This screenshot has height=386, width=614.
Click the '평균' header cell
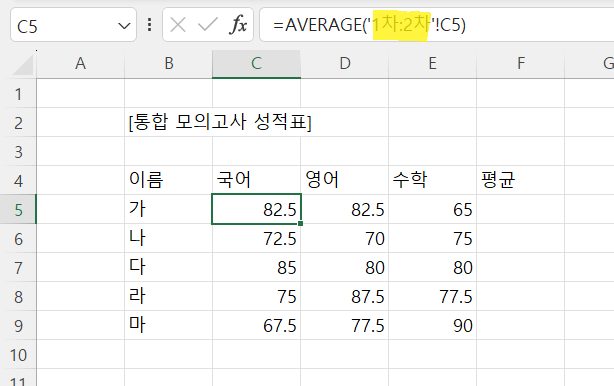(520, 180)
